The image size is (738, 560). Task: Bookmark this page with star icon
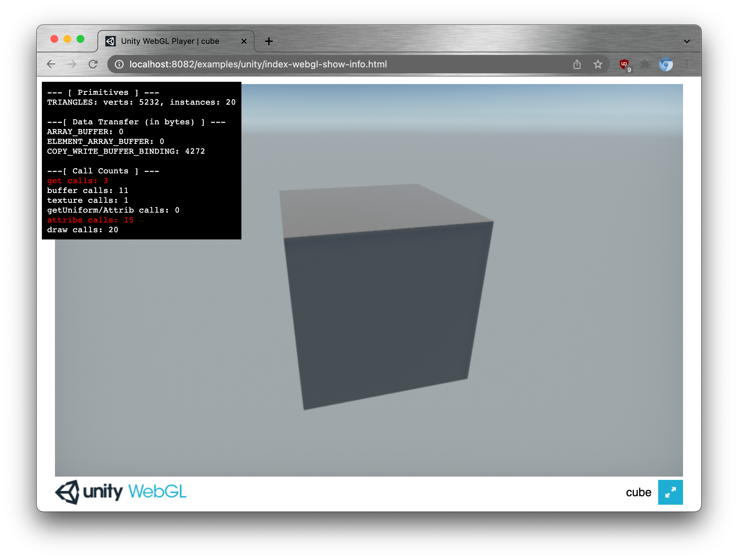pyautogui.click(x=598, y=64)
